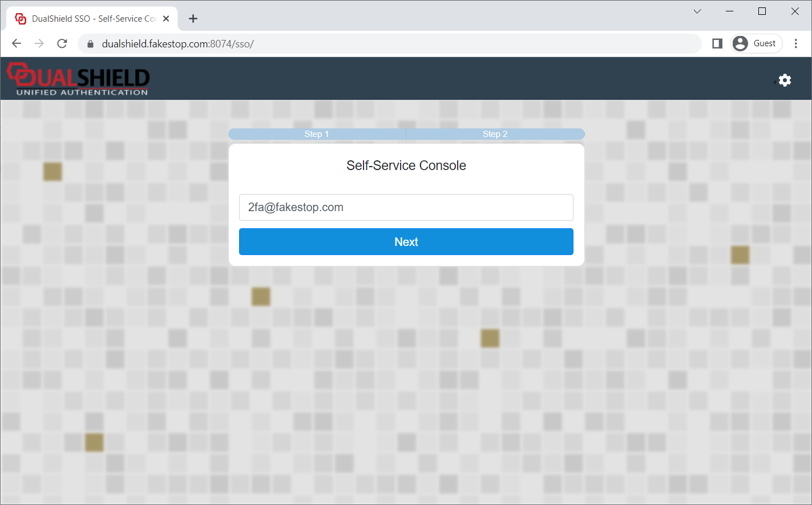Focus the username field containing 2fa@fakestop.com

point(406,207)
